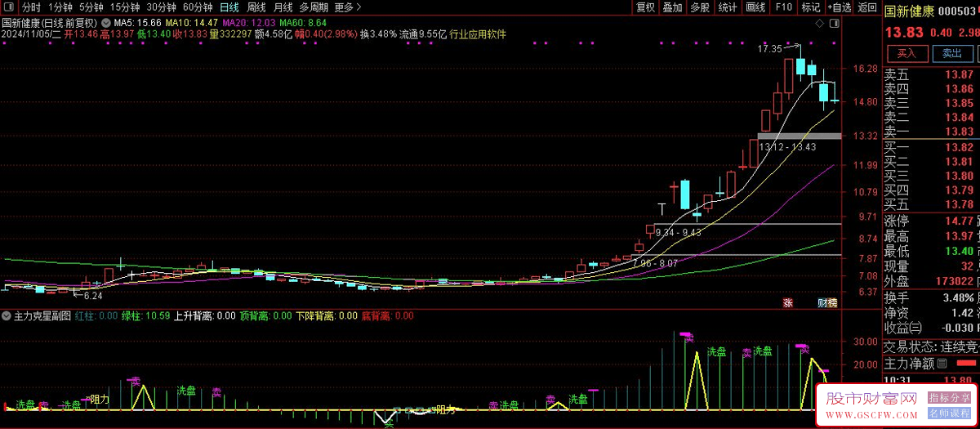The image size is (980, 429).
Task: Click the diamond icon above the chart
Action: point(820,23)
